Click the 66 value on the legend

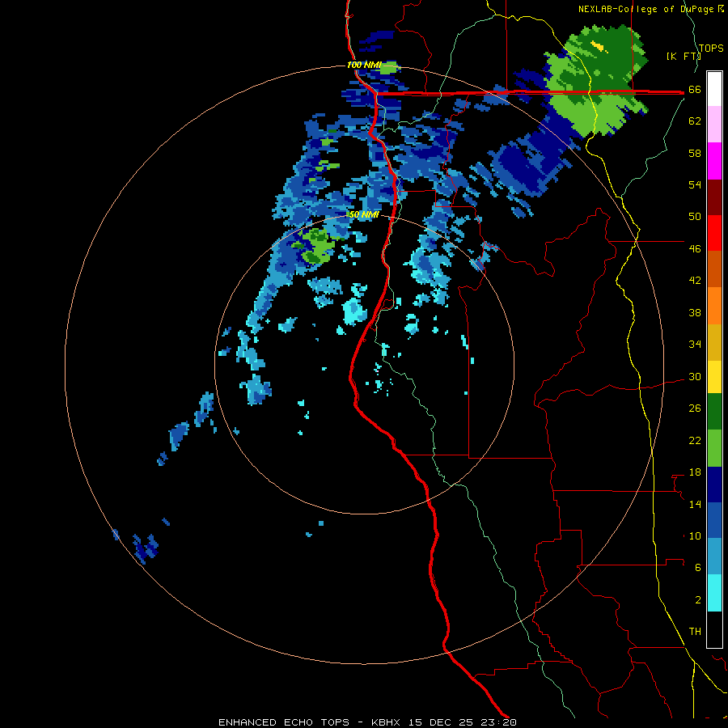pyautogui.click(x=695, y=90)
